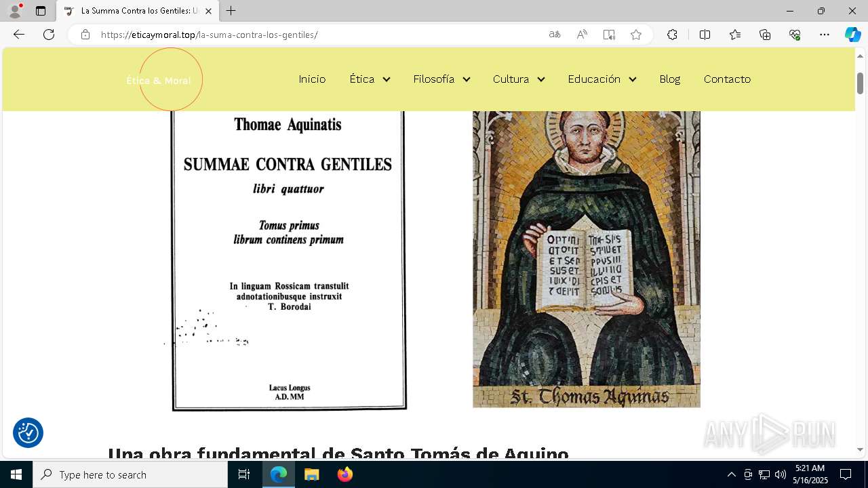Open a new browser tab
Viewport: 868px width, 488px height.
pos(231,11)
